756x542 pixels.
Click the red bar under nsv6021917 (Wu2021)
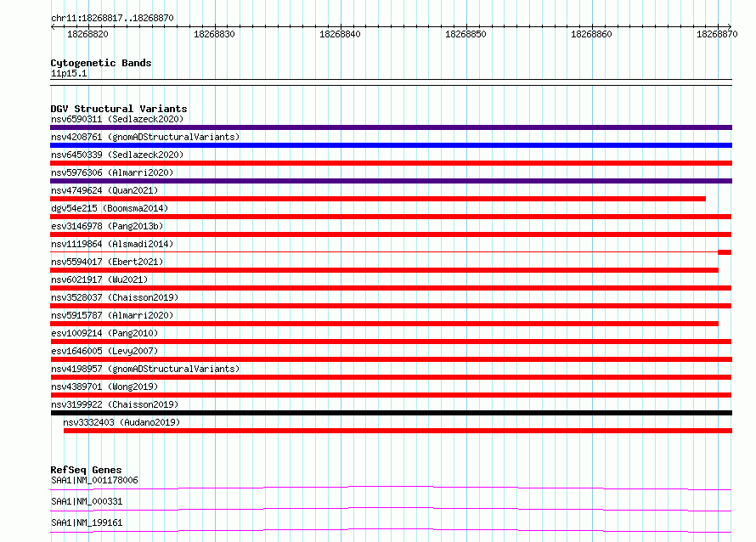391,288
